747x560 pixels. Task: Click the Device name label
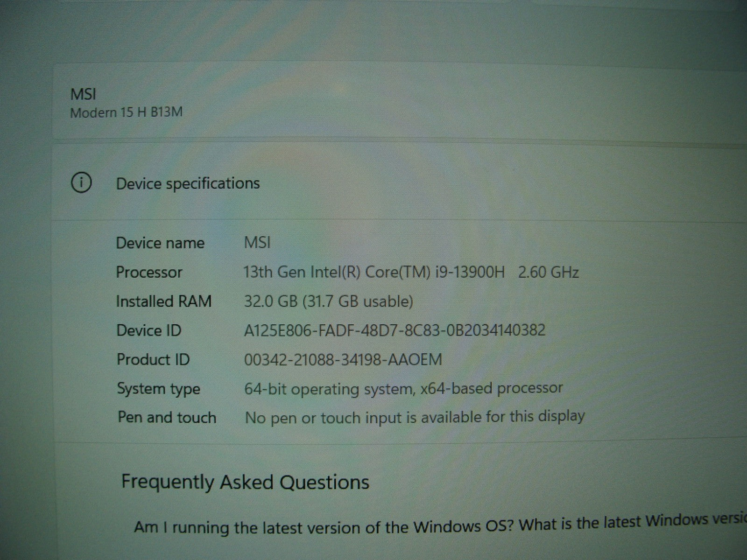click(x=160, y=243)
